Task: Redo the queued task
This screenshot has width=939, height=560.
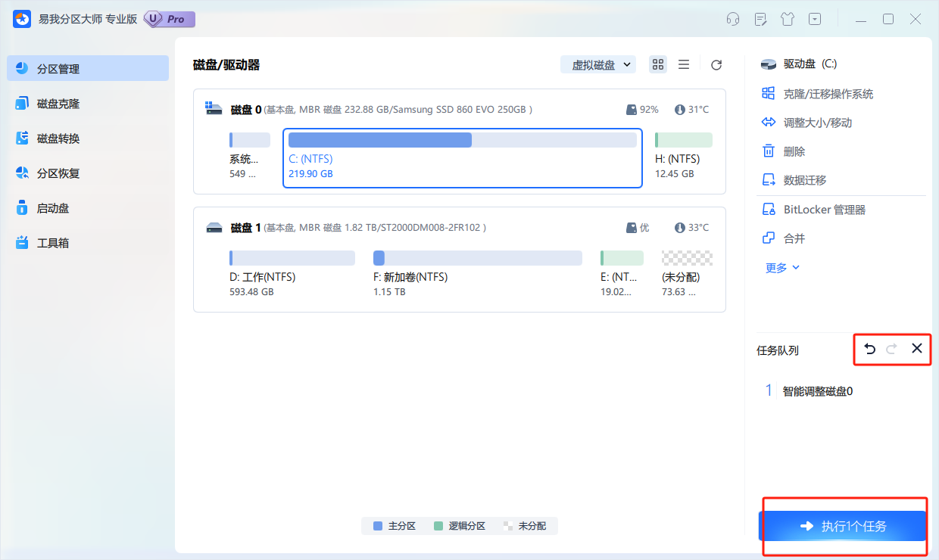Action: click(892, 349)
